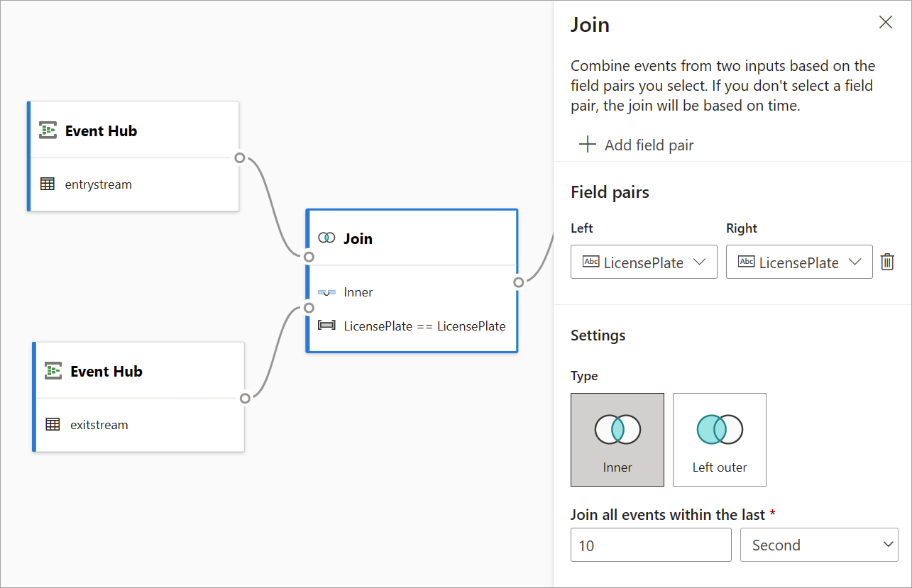912x588 pixels.
Task: Select the exitstream Event Hub node on the canvas
Action: coord(138,396)
